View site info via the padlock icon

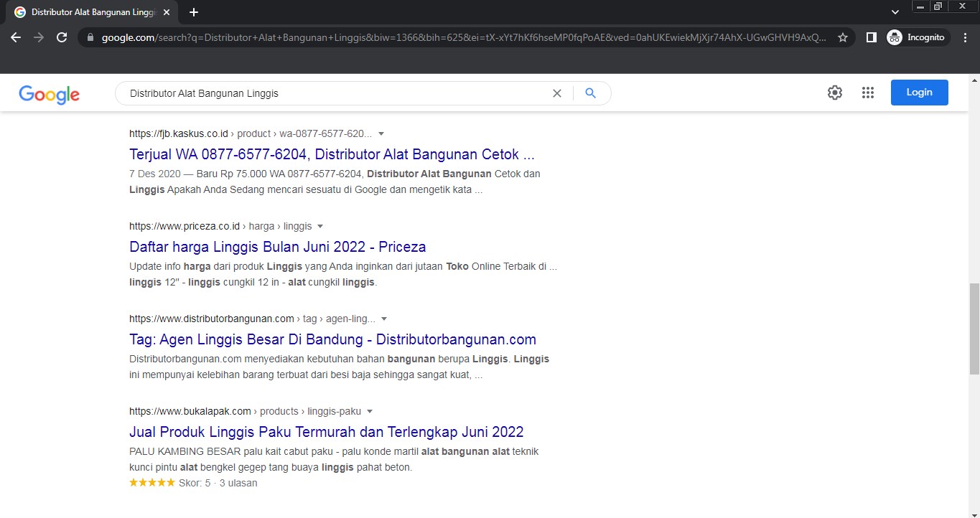(90, 37)
